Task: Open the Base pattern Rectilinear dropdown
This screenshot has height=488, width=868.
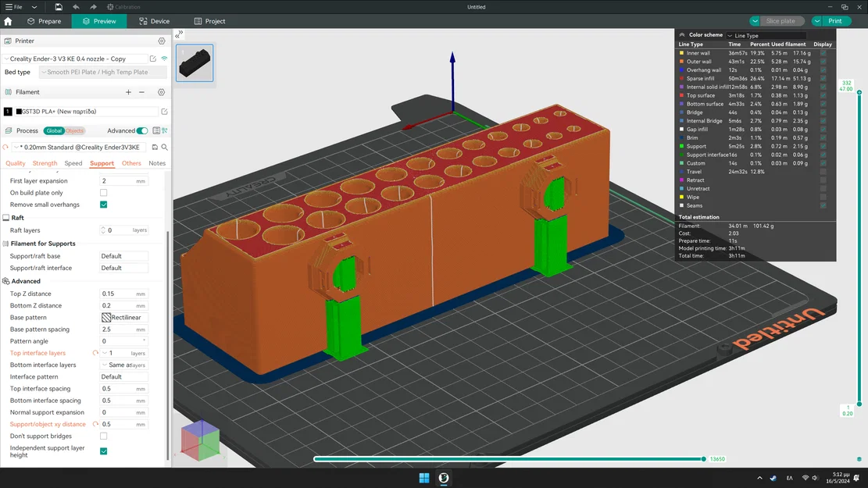Action: point(124,318)
